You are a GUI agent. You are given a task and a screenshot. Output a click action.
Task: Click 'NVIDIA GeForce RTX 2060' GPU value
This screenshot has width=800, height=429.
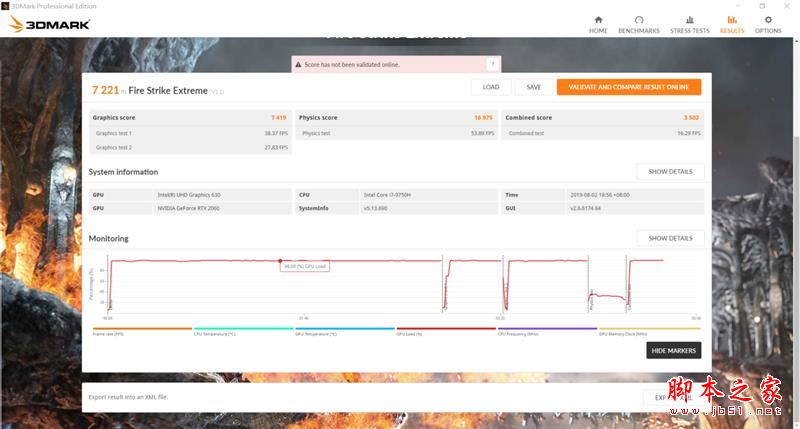(x=188, y=208)
